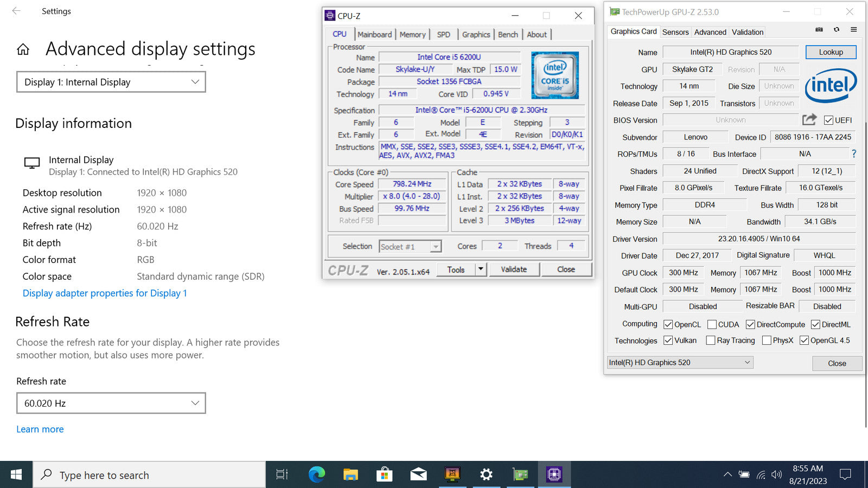Image resolution: width=868 pixels, height=488 pixels.
Task: Go back using the Settings arrow
Action: [16, 11]
